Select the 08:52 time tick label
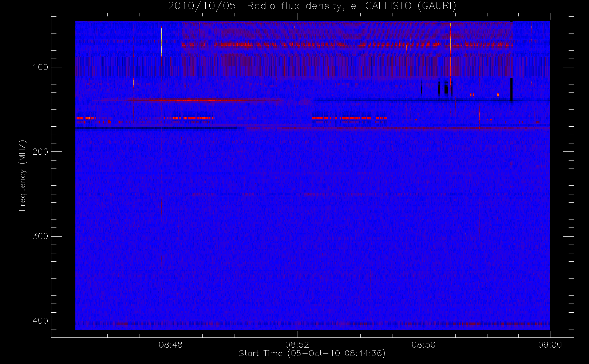 [297, 345]
